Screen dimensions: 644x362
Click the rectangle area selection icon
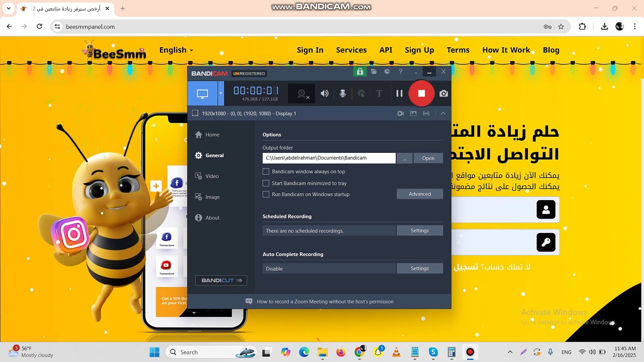(x=195, y=114)
